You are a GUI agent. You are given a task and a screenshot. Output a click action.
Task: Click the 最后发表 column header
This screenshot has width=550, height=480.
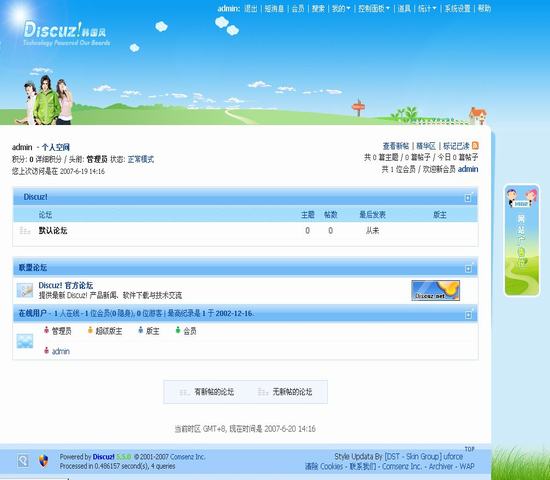coord(372,214)
